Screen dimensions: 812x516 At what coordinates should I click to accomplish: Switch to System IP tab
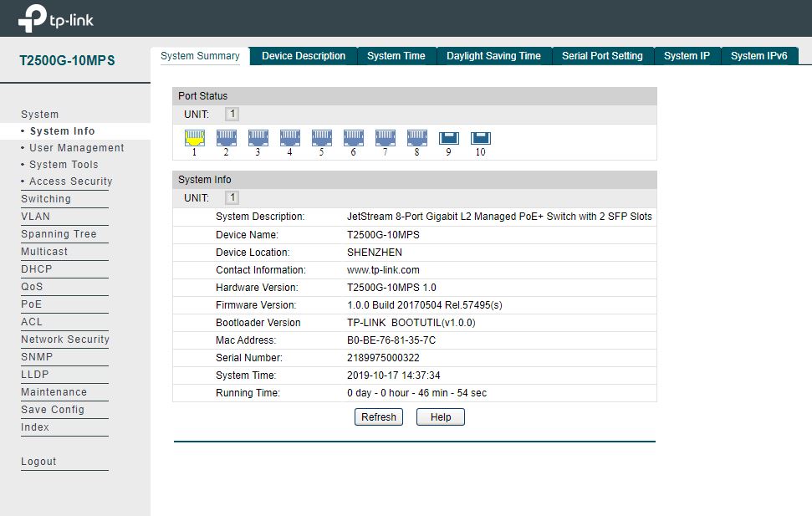pos(687,56)
